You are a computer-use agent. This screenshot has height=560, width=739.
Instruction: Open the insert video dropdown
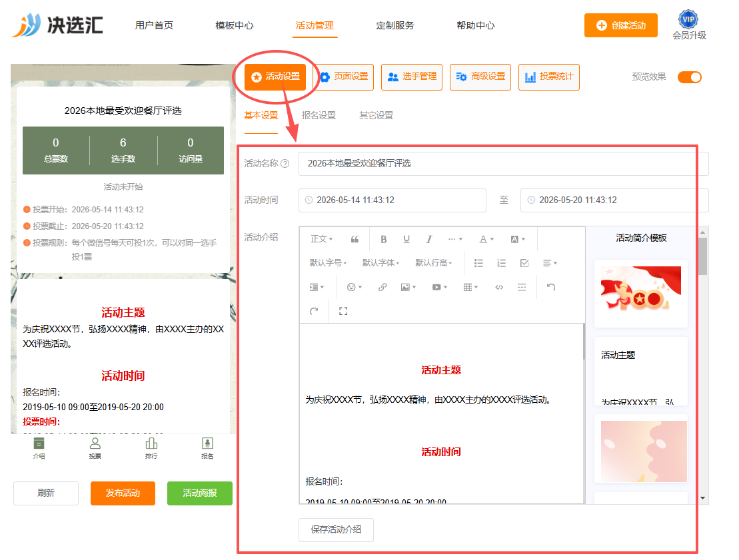pyautogui.click(x=439, y=287)
